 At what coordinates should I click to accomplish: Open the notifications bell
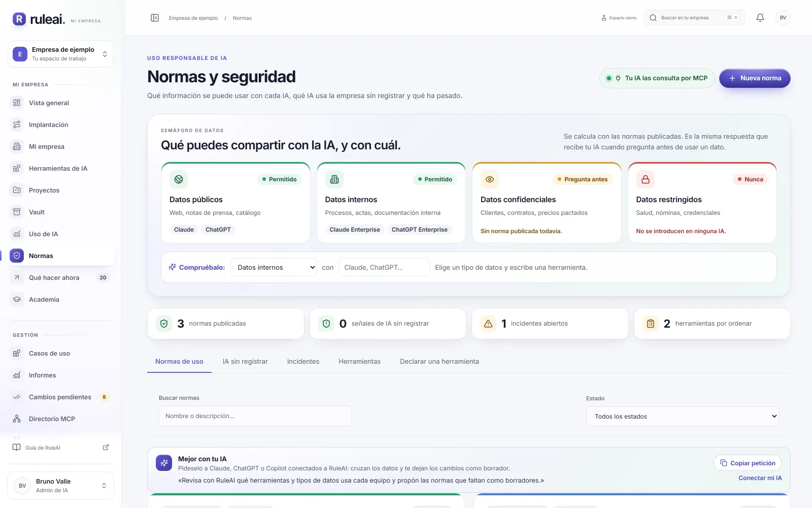coord(760,18)
